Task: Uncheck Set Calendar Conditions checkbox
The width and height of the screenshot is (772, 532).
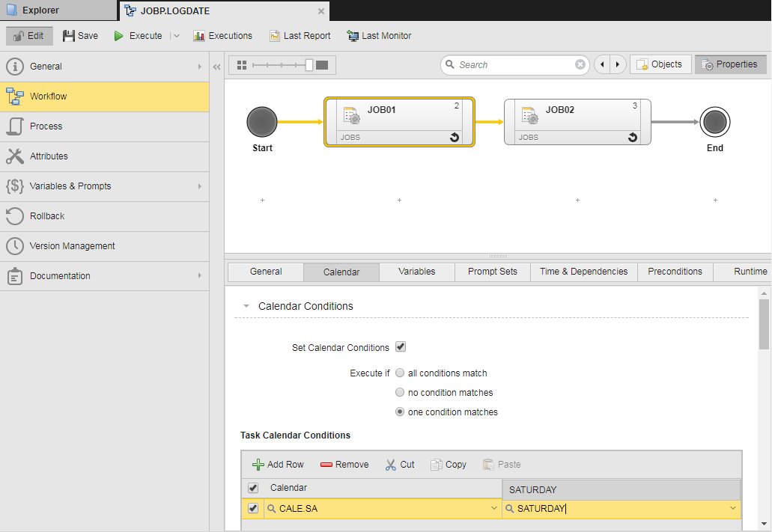Action: [x=401, y=347]
